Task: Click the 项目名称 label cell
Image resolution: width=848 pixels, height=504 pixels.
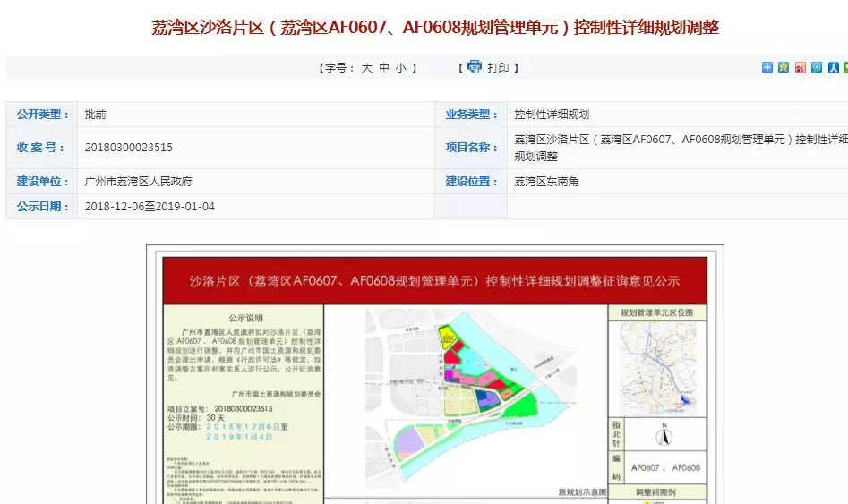Action: click(x=471, y=148)
